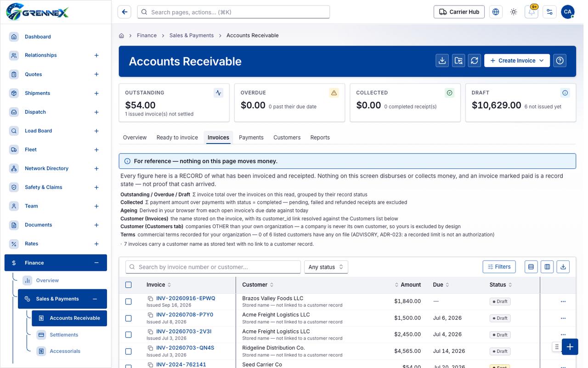
Task: Click the refresh icon in the page header
Action: coord(475,61)
